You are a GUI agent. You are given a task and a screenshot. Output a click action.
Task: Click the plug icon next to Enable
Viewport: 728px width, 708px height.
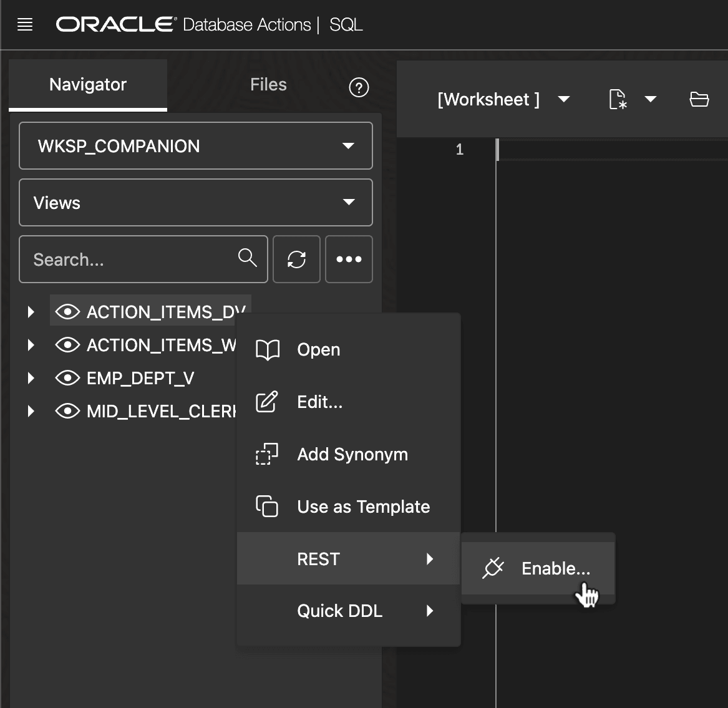(493, 568)
